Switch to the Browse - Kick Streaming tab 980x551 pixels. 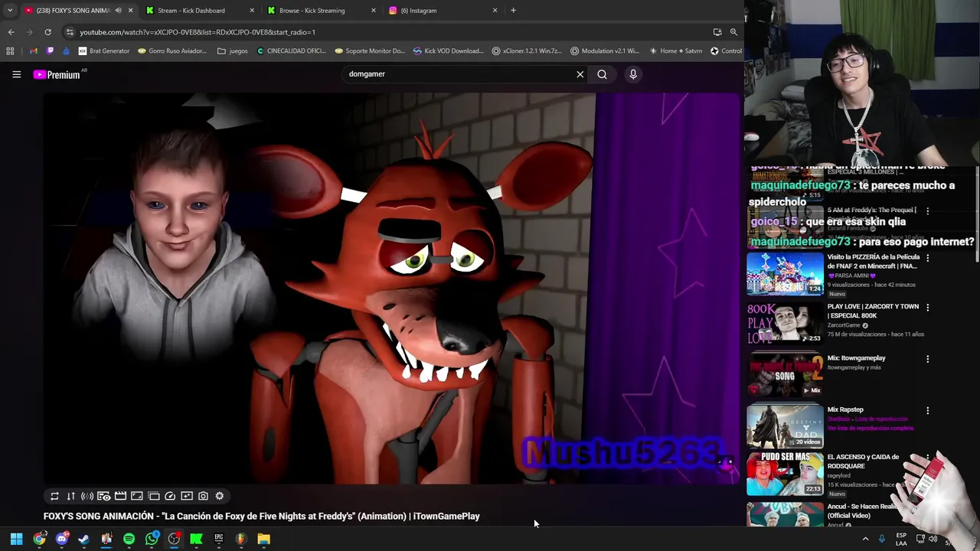coord(312,11)
